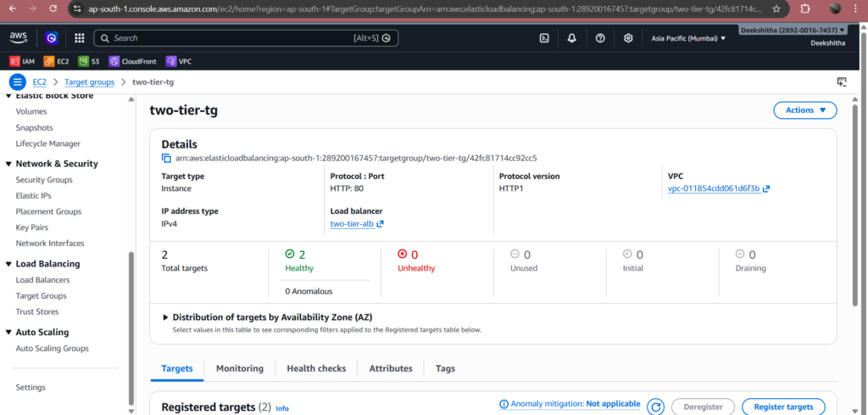Open the Actions dropdown menu

[x=804, y=110]
